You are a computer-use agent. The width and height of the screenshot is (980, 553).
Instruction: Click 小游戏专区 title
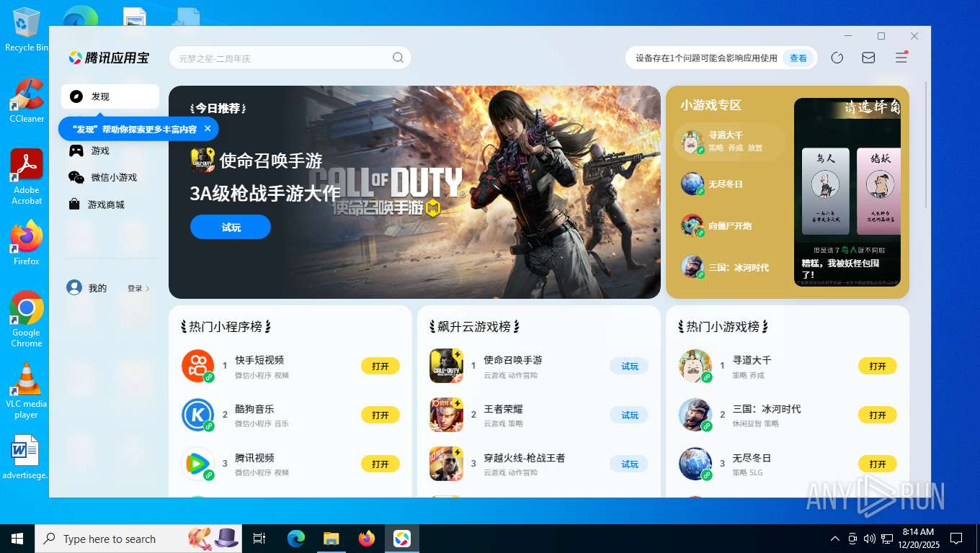coord(710,105)
